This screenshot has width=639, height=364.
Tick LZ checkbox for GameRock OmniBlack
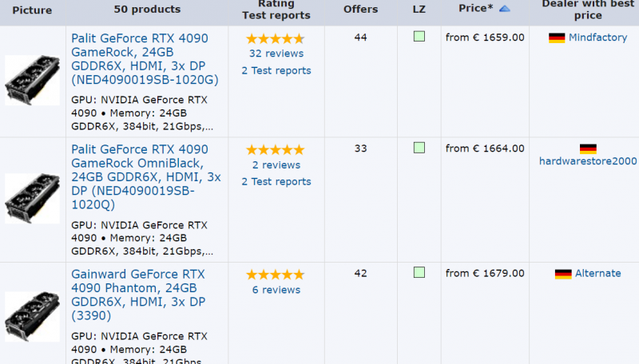(x=419, y=148)
